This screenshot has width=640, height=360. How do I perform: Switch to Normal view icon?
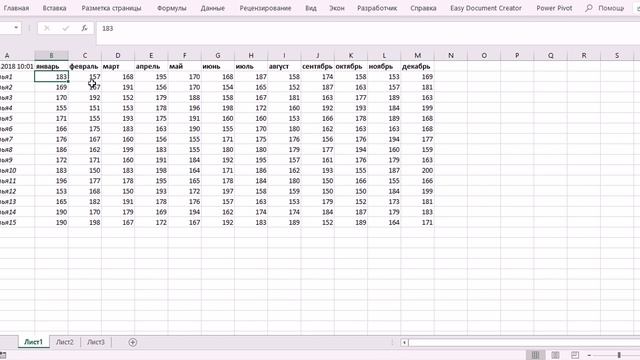[536, 355]
